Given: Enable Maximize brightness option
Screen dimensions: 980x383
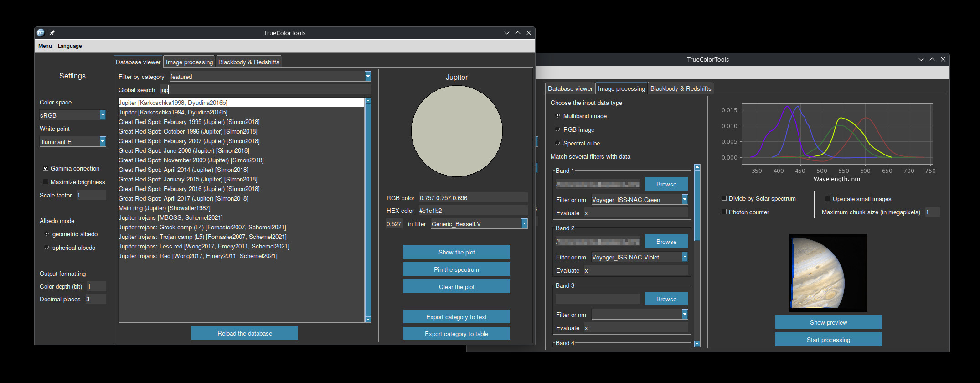Looking at the screenshot, I should [46, 182].
